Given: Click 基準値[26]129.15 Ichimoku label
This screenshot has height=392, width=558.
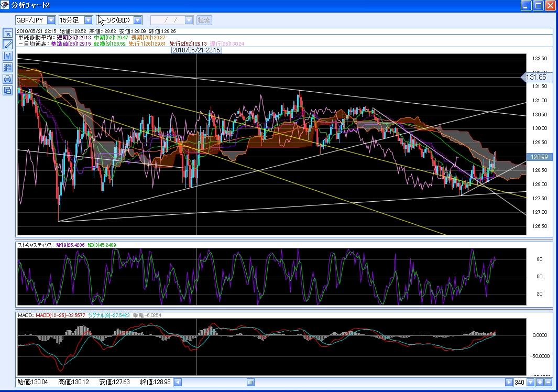Looking at the screenshot, I should point(71,44).
